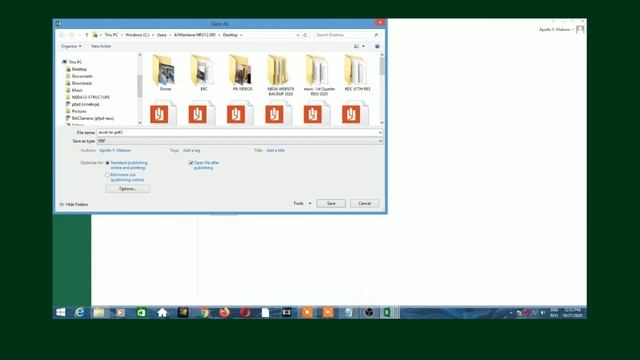This screenshot has width=640, height=360.
Task: Click the search magnifier icon
Action: (376, 35)
